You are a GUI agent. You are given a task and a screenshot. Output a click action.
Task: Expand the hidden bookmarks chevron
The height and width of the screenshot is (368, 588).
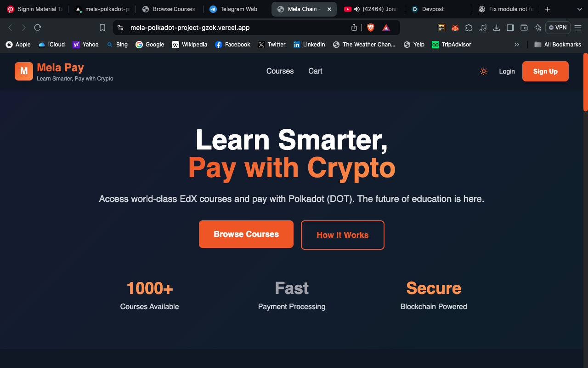(517, 45)
